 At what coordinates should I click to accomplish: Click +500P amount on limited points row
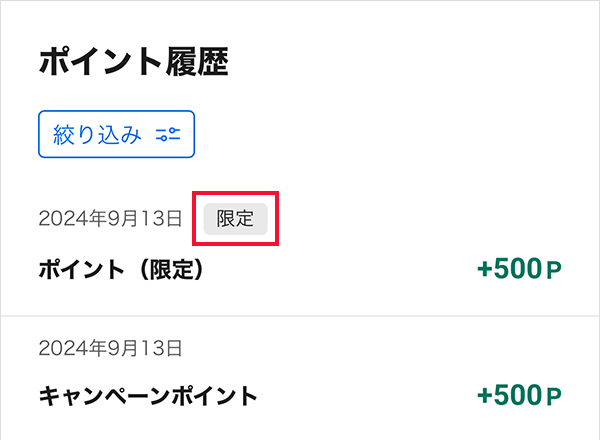pyautogui.click(x=519, y=269)
